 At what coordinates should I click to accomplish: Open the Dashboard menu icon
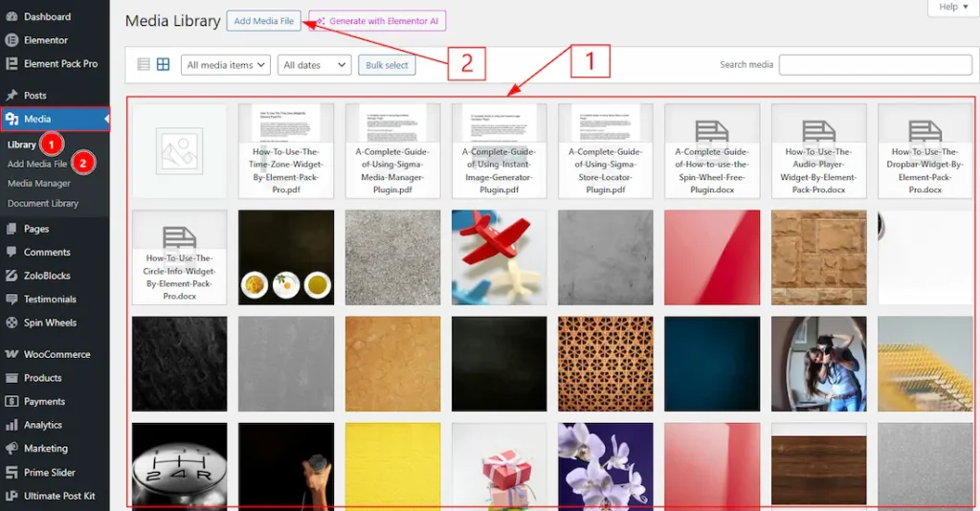(x=11, y=17)
